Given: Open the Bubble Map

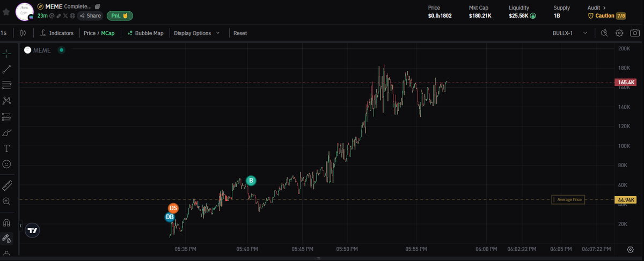Looking at the screenshot, I should coord(145,33).
